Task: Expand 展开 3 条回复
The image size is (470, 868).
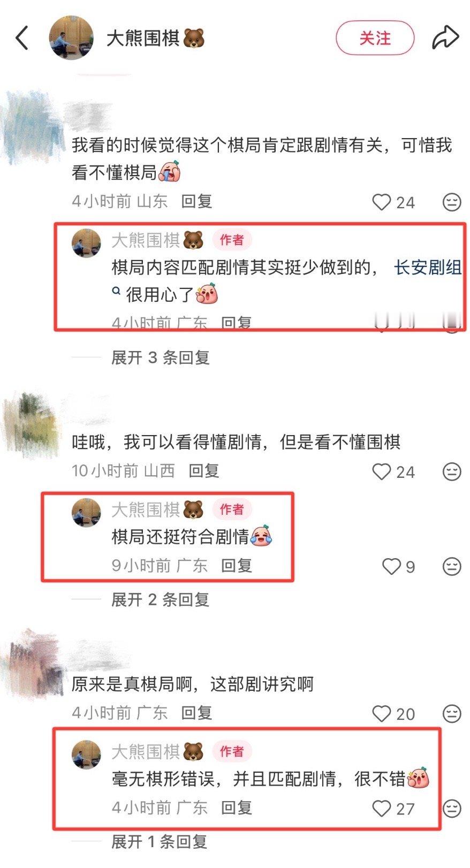Action: (x=160, y=357)
